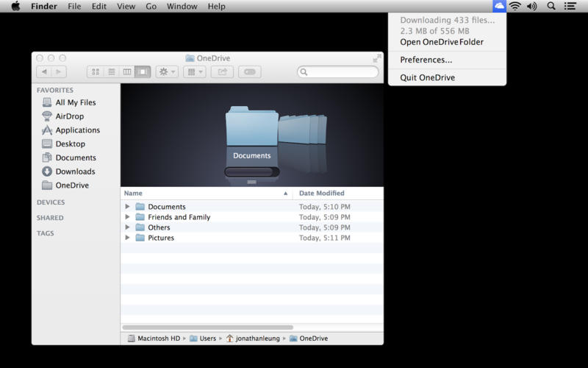Click the Share toolbar button
The width and height of the screenshot is (588, 368).
pos(221,71)
